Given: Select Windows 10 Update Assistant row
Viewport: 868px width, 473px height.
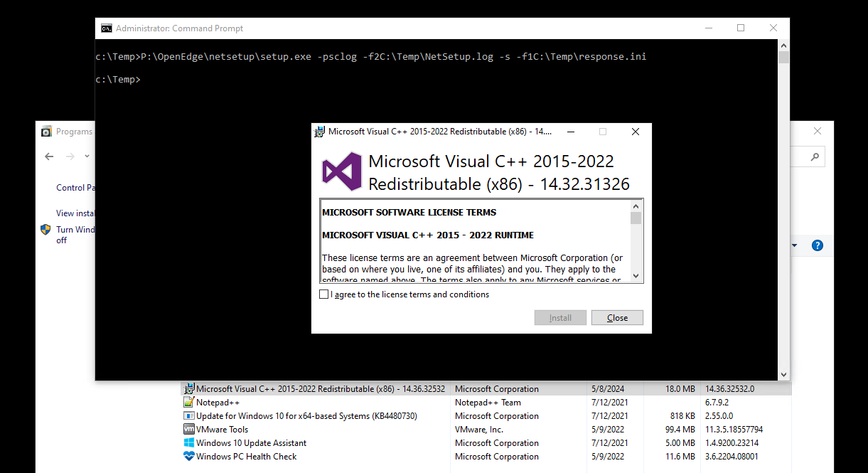Looking at the screenshot, I should tap(486, 443).
